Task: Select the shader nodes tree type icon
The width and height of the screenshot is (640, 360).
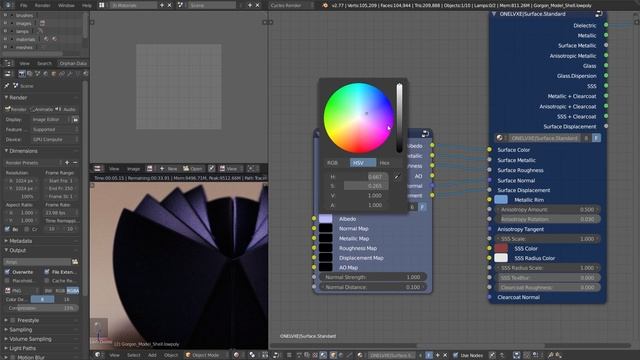Action: pyautogui.click(x=323, y=355)
